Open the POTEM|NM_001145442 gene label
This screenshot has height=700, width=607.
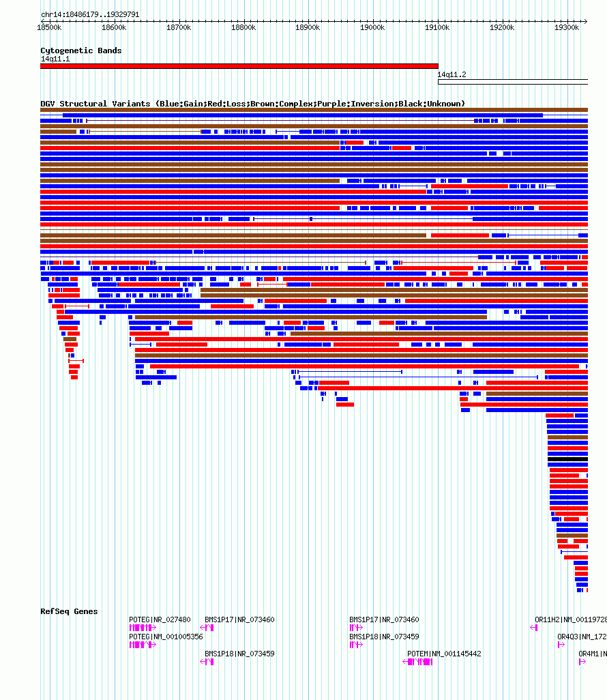444,654
